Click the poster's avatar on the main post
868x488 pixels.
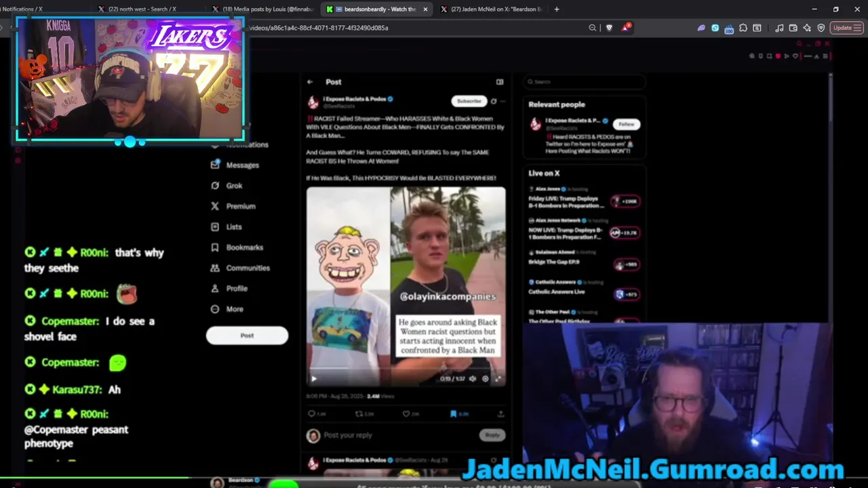(313, 102)
